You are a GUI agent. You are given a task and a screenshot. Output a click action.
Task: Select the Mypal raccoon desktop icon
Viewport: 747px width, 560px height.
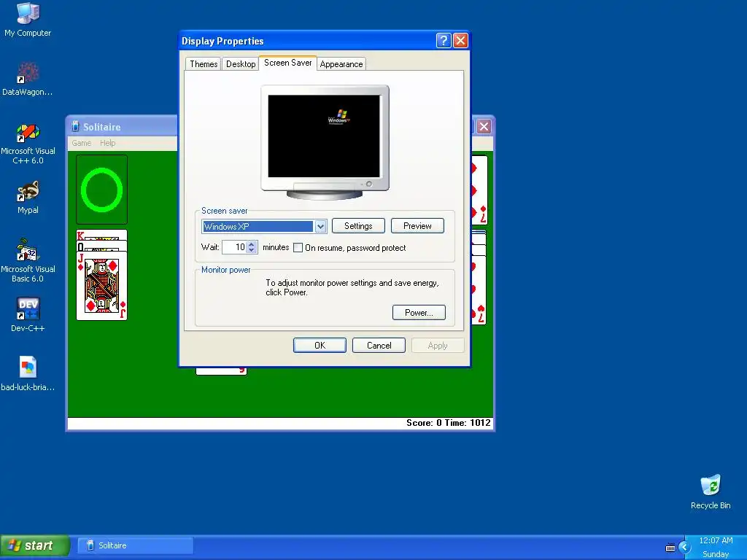point(28,197)
